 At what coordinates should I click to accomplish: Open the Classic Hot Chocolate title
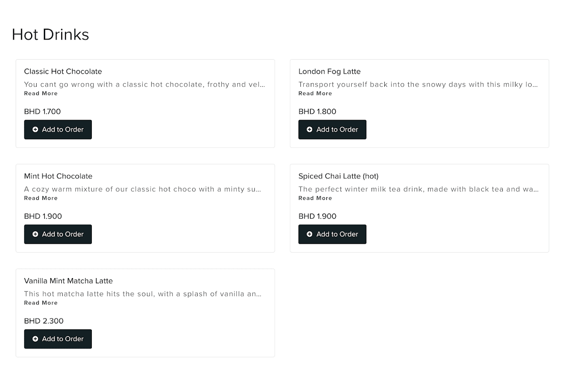click(x=63, y=72)
